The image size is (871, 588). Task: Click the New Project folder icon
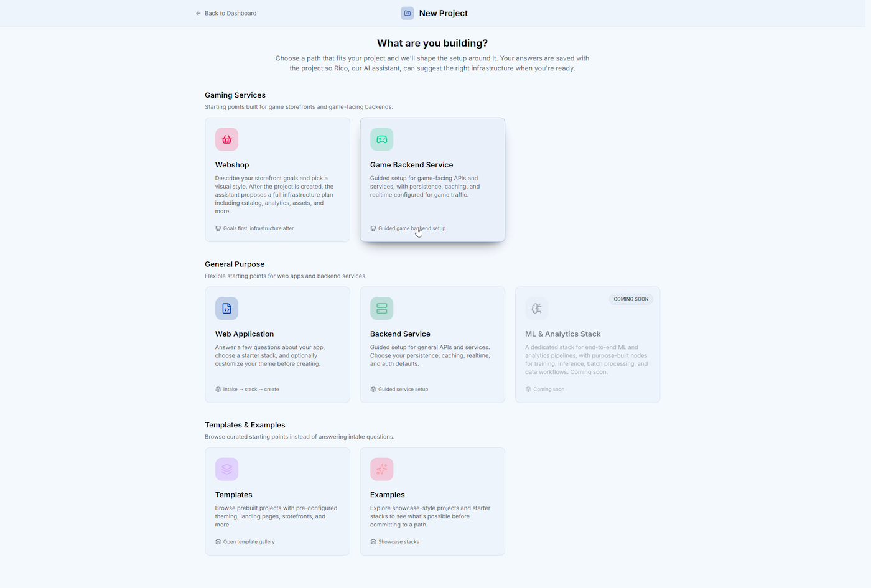point(408,13)
